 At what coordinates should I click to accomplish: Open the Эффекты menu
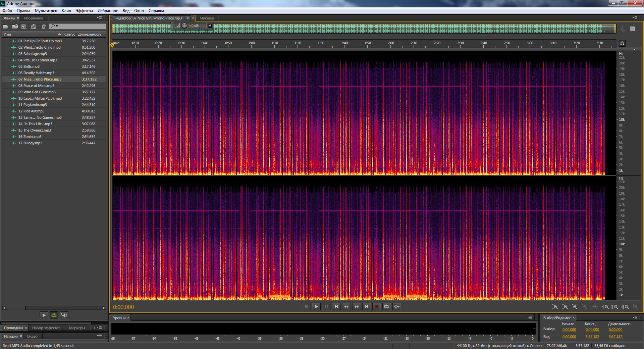tap(84, 11)
